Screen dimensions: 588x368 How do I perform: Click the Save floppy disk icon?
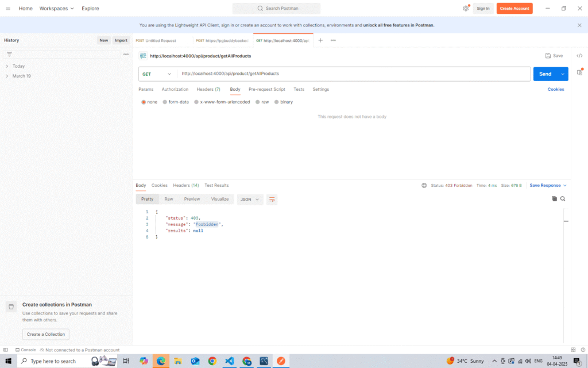coord(548,56)
